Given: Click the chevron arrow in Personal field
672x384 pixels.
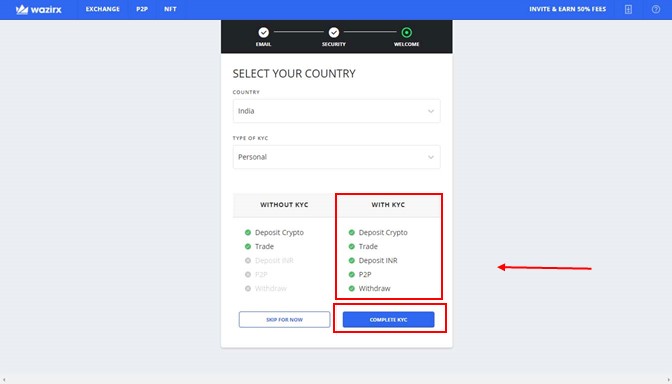Looking at the screenshot, I should click(431, 157).
